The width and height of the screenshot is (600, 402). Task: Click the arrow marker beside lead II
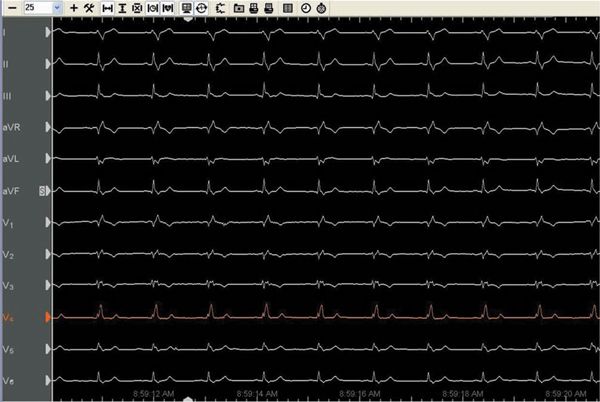tap(47, 64)
